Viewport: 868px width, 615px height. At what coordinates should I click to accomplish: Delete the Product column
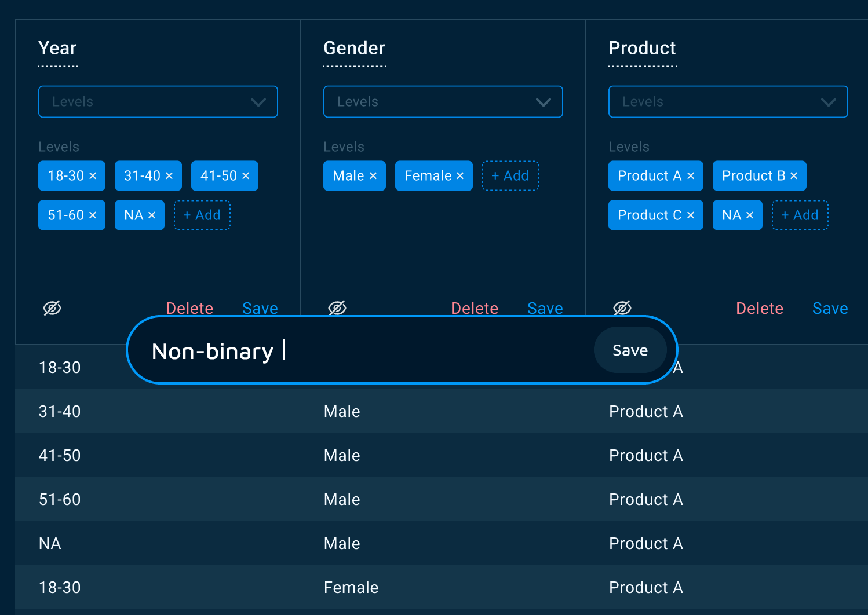tap(759, 309)
